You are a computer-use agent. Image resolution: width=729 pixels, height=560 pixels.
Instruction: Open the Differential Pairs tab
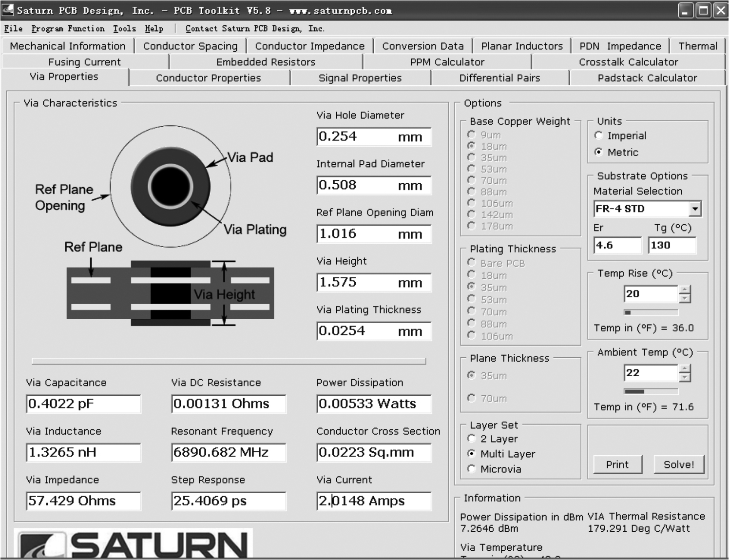(499, 78)
